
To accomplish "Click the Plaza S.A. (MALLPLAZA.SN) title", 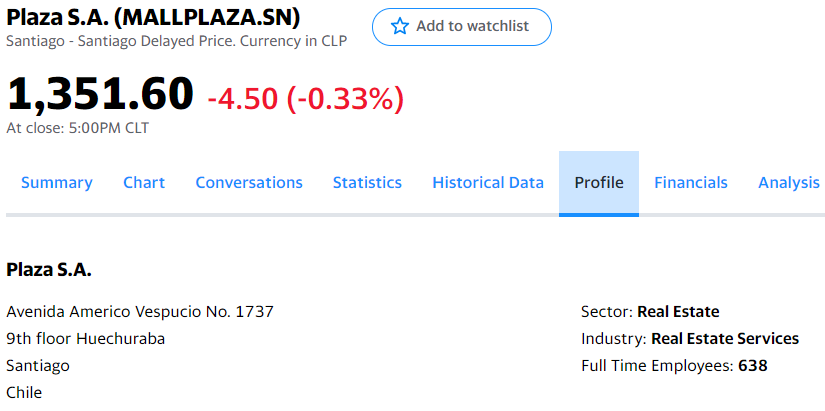I will pos(153,18).
